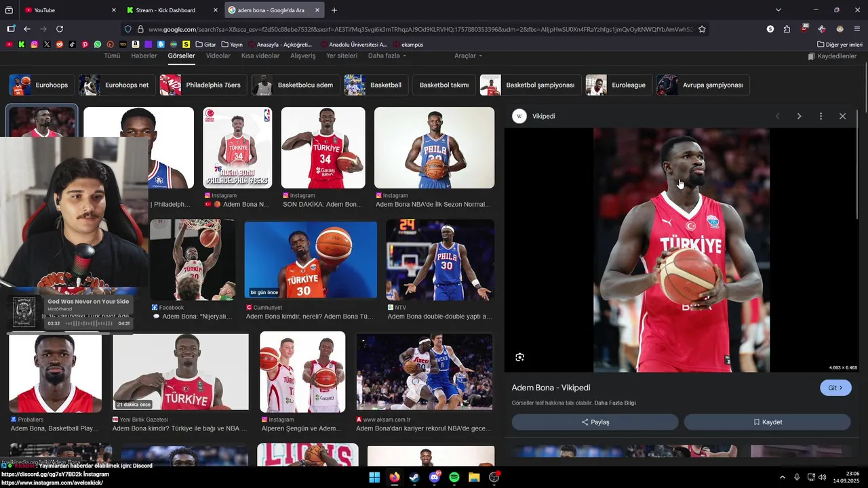
Task: Open File Explorer from the taskbar
Action: click(x=474, y=477)
